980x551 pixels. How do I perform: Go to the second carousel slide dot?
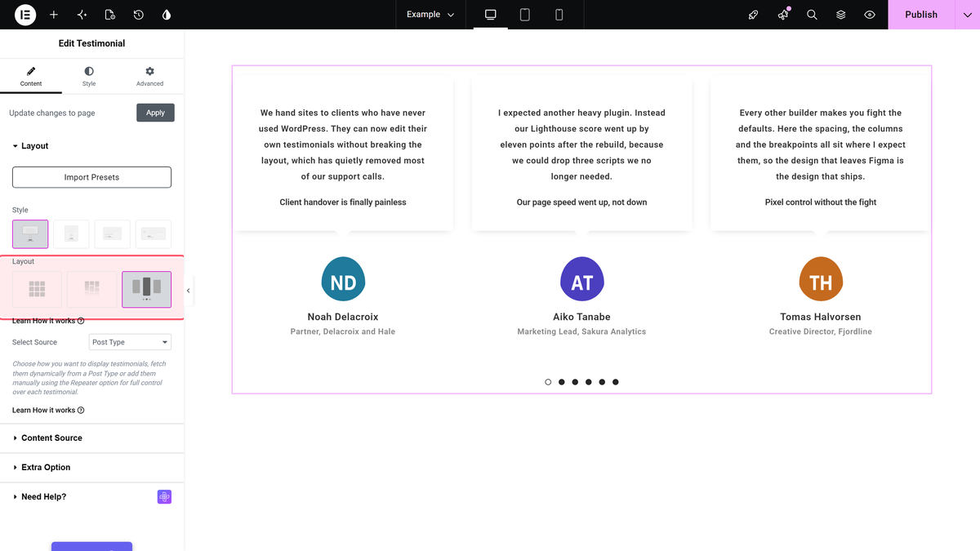562,382
